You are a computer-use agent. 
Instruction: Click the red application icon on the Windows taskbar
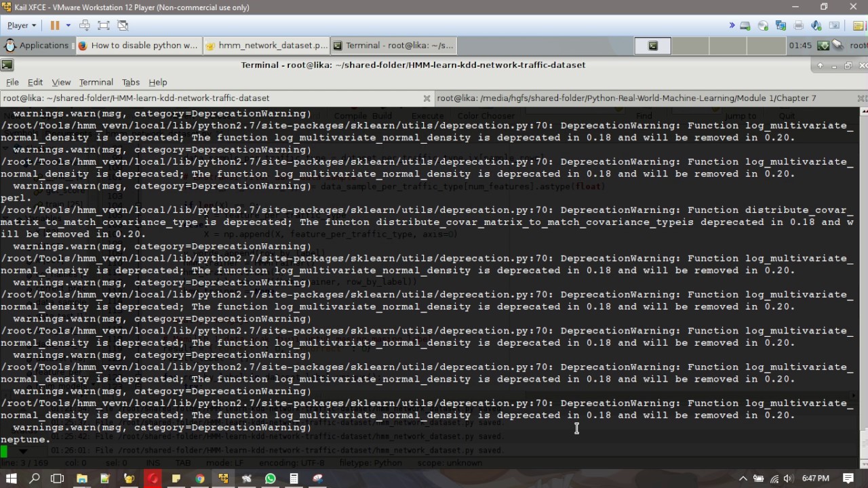153,479
